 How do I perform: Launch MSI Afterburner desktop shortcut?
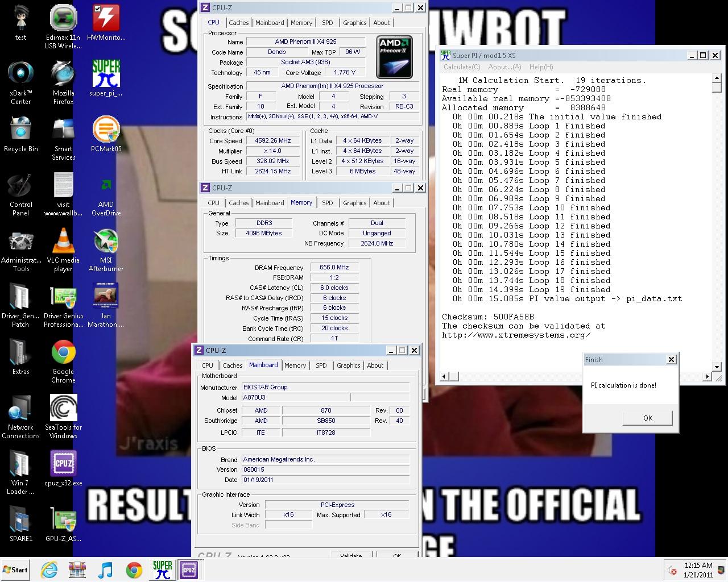coord(106,250)
